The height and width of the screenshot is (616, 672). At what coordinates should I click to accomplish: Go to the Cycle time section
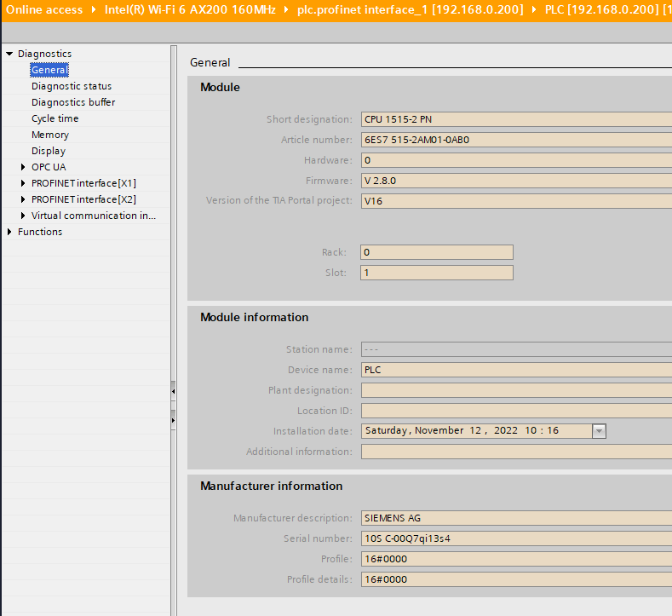coord(55,118)
